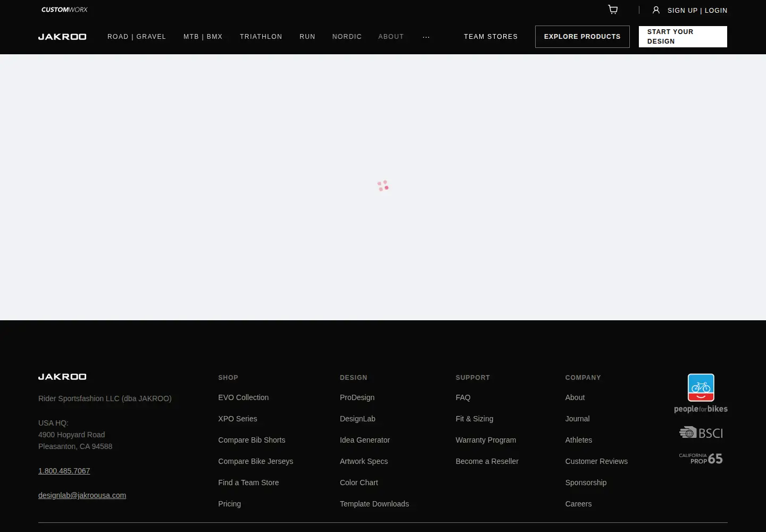766x532 pixels.
Task: Click the California Prop 65 logo
Action: pyautogui.click(x=701, y=459)
